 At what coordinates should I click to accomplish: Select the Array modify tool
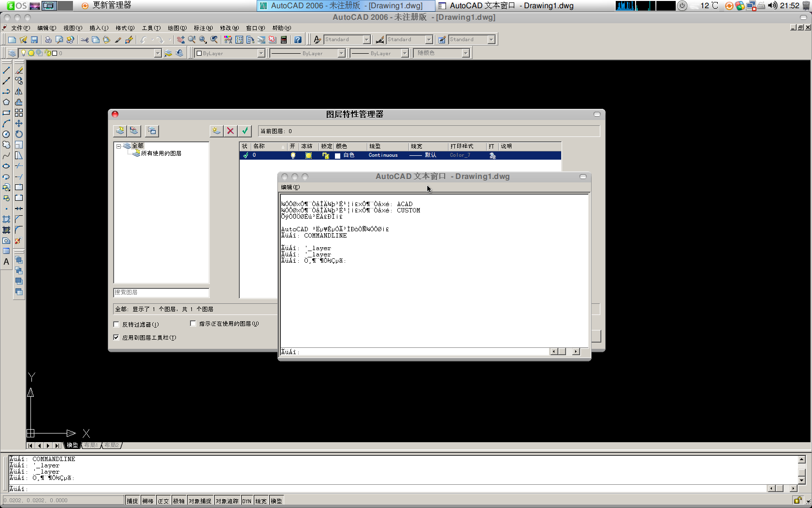click(19, 113)
